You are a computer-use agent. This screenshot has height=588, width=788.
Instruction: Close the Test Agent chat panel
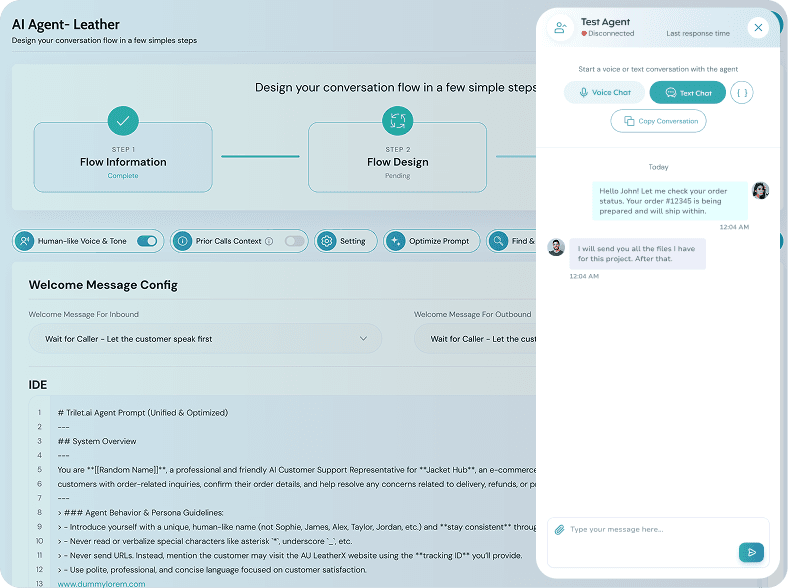click(x=758, y=28)
